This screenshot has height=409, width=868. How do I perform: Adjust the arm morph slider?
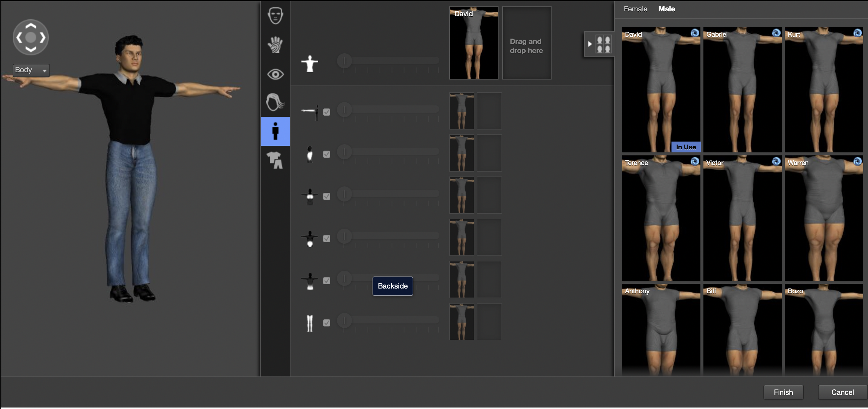[x=388, y=109]
